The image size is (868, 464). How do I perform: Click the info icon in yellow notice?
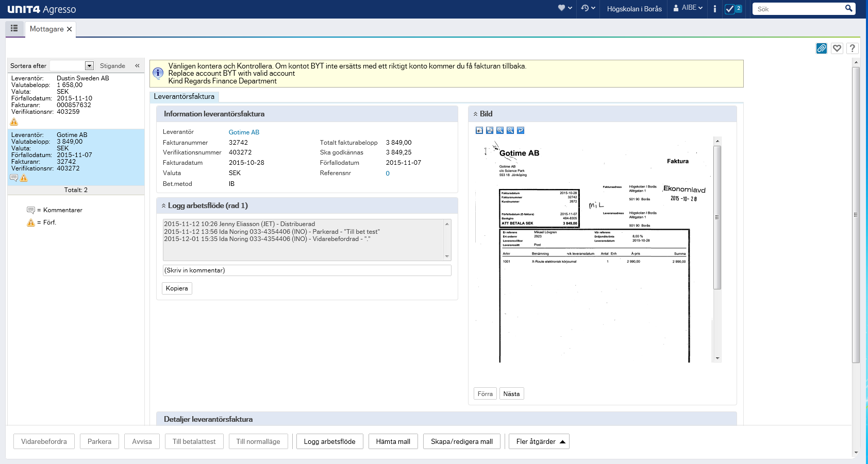[158, 73]
